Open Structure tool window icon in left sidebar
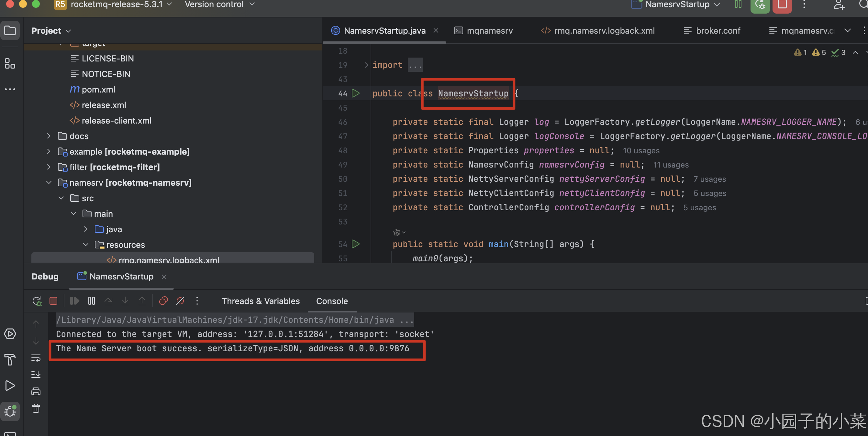The height and width of the screenshot is (436, 868). (10, 63)
